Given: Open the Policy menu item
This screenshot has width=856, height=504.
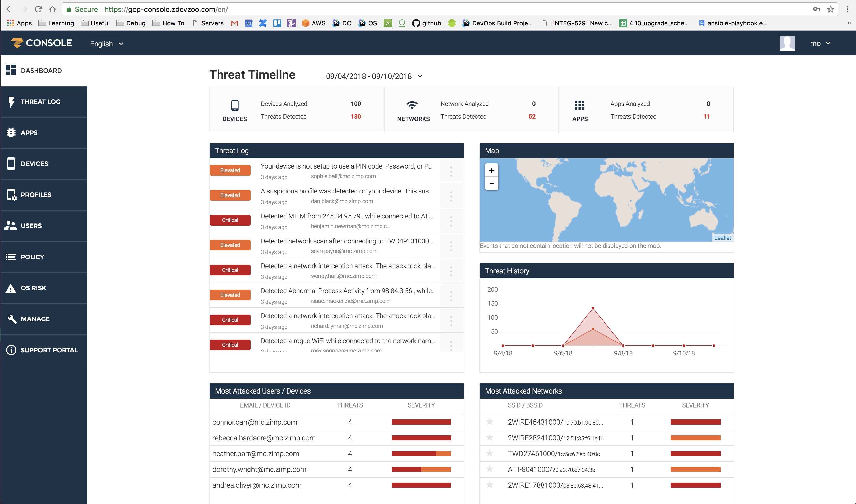Looking at the screenshot, I should pos(44,257).
